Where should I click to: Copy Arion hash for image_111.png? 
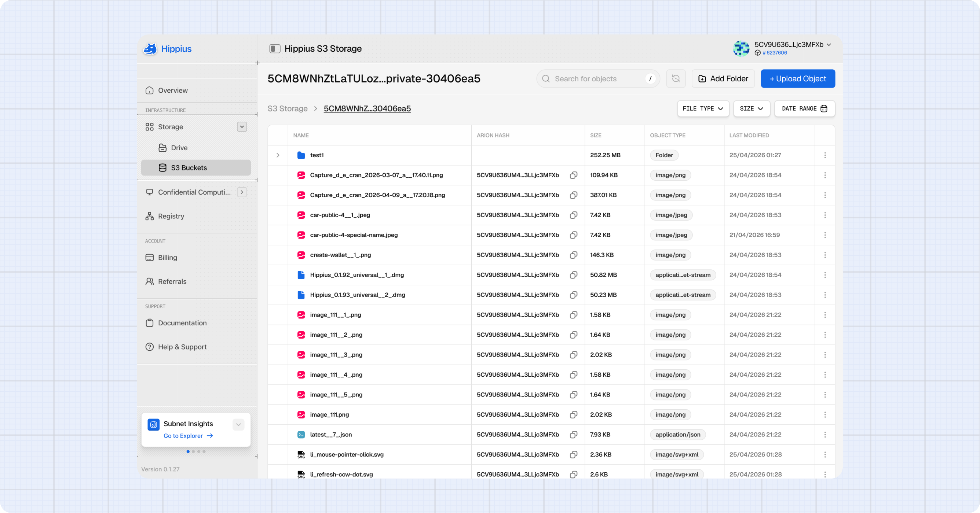tap(573, 414)
